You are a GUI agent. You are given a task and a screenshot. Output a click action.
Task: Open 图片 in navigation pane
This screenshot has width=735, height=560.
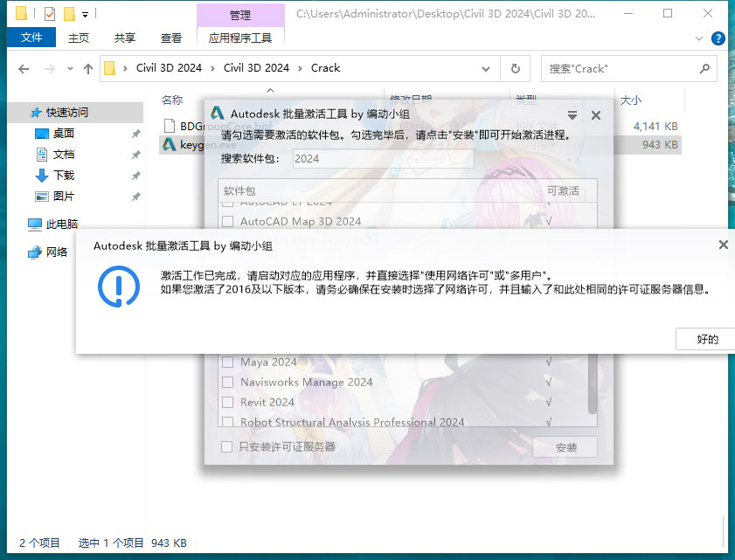(x=63, y=197)
